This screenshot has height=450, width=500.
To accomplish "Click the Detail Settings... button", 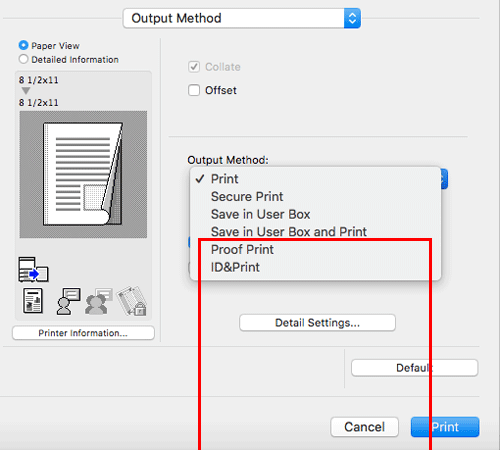I will (317, 323).
